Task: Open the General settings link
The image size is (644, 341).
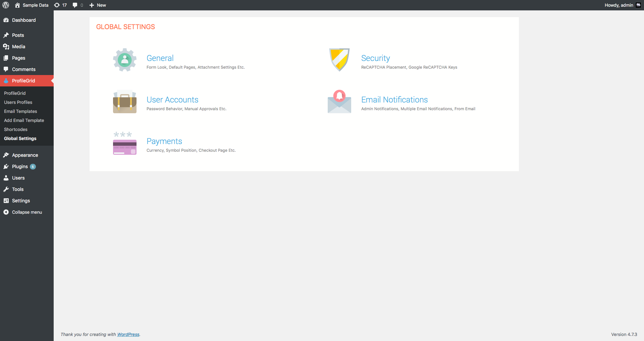Action: [160, 58]
